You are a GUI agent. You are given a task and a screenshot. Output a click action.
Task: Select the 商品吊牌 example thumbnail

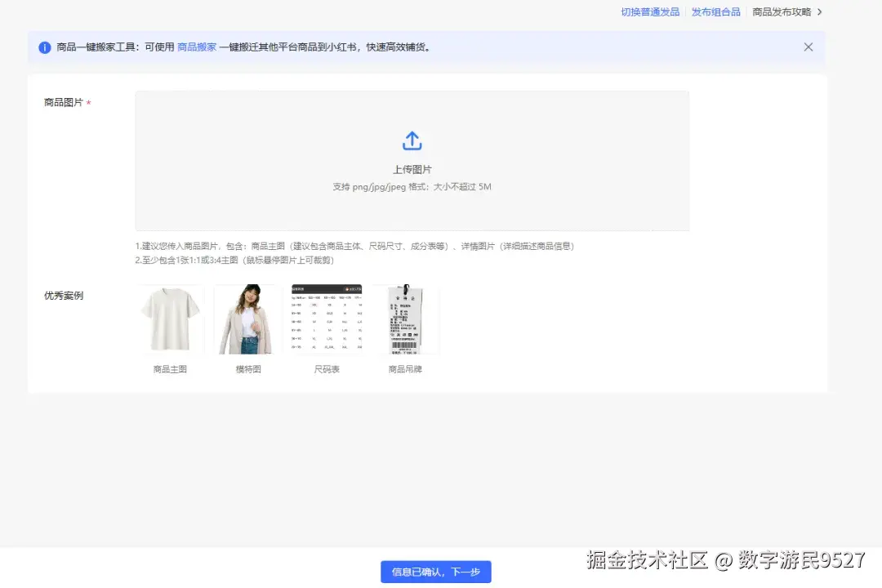tap(404, 318)
